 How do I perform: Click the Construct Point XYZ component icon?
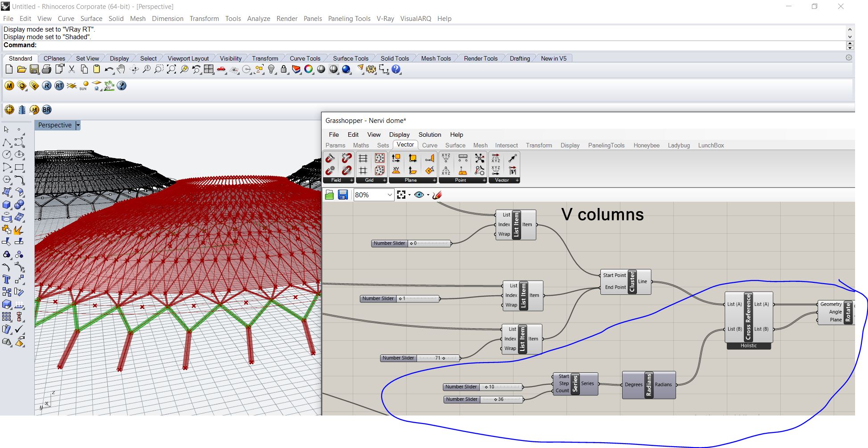446,158
